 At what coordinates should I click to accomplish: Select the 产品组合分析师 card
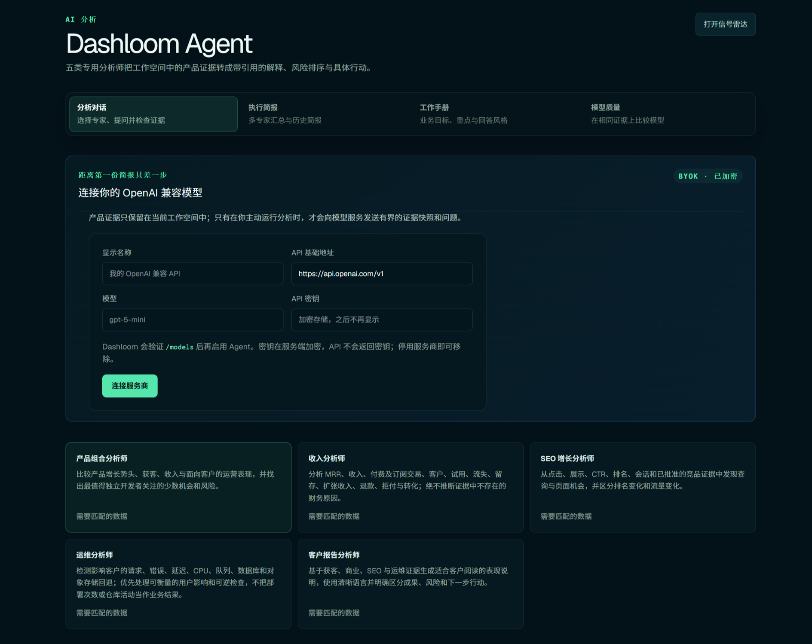(178, 487)
